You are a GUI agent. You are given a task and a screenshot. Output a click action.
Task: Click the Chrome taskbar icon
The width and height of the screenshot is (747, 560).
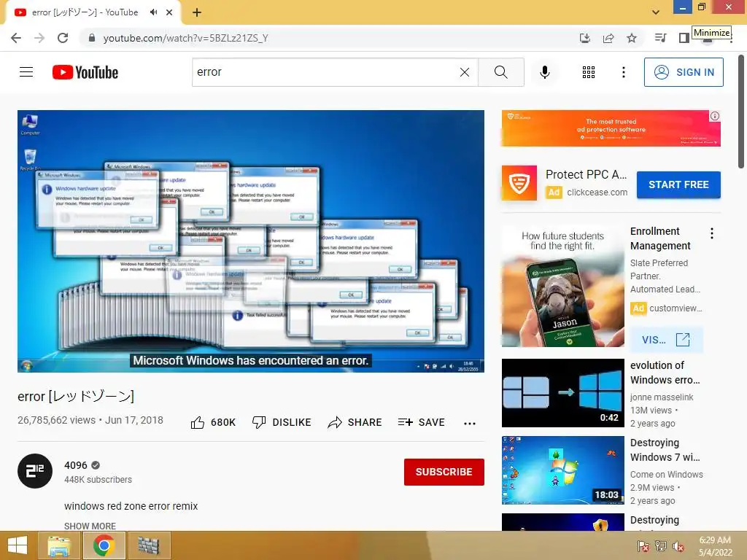[104, 545]
